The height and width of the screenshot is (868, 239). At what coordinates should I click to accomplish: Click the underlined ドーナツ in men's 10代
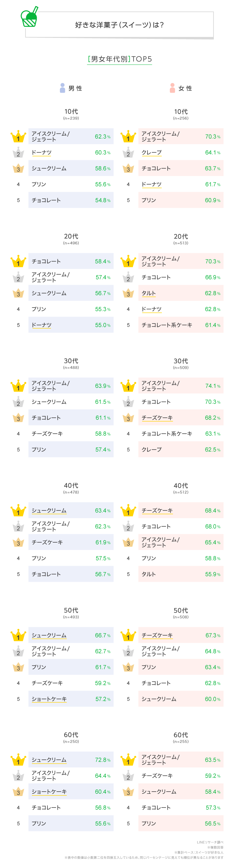pyautogui.click(x=41, y=153)
